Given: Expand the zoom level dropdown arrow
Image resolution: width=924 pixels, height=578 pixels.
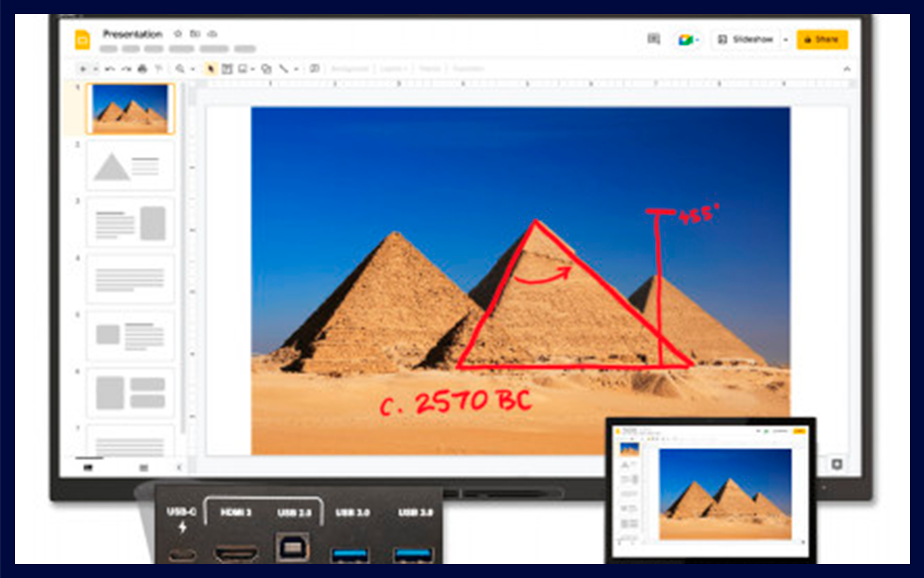Looking at the screenshot, I should [193, 69].
